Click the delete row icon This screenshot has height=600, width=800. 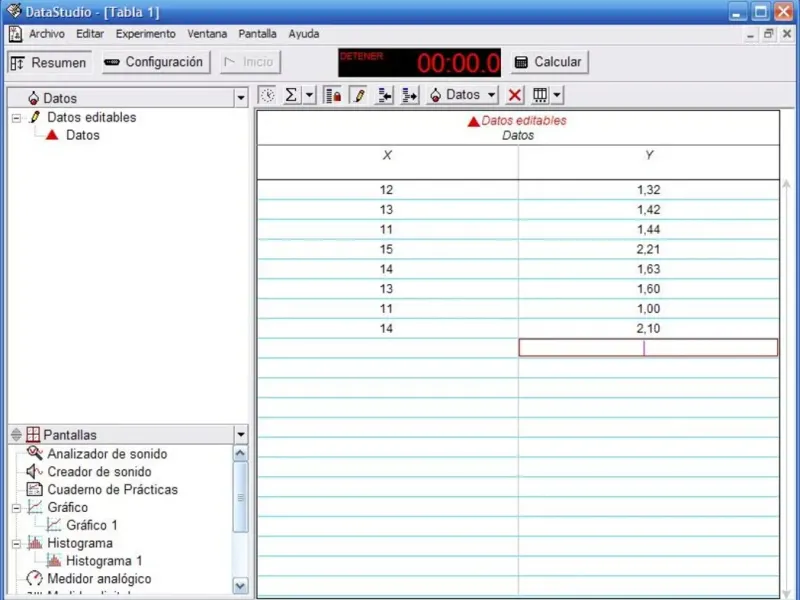click(409, 95)
